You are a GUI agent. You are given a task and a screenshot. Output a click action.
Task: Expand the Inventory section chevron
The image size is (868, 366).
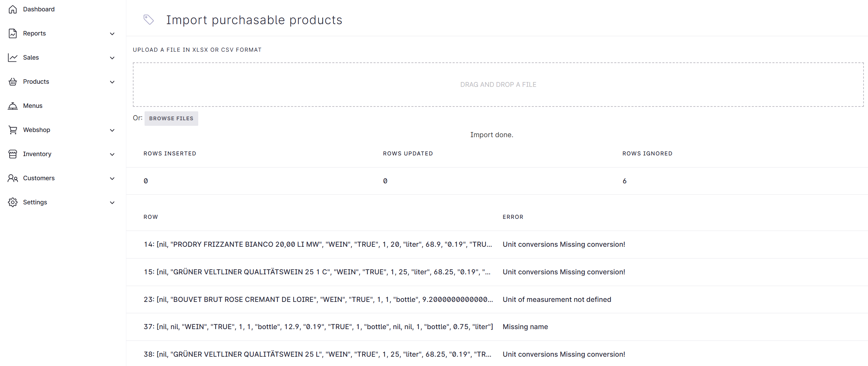112,154
